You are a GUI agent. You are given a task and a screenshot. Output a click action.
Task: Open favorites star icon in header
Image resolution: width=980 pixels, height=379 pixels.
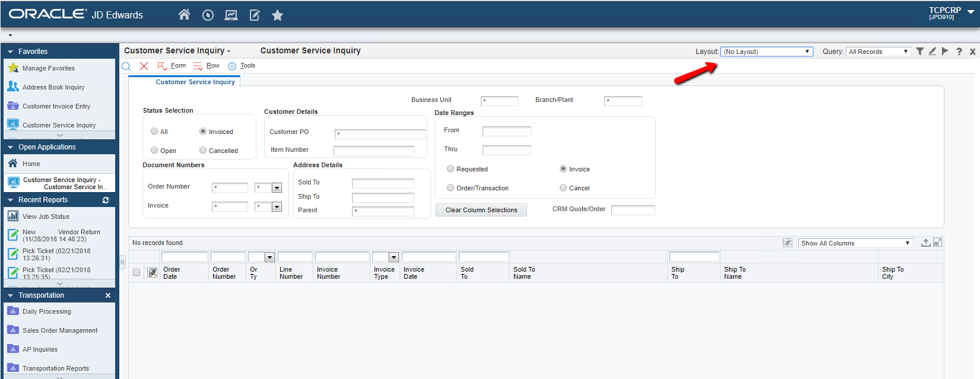(277, 15)
